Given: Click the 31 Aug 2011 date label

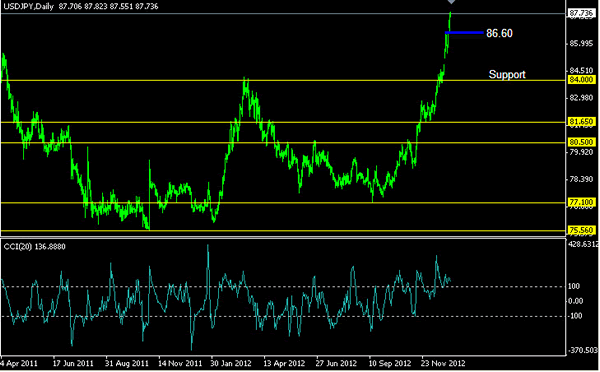Looking at the screenshot, I should (x=127, y=363).
